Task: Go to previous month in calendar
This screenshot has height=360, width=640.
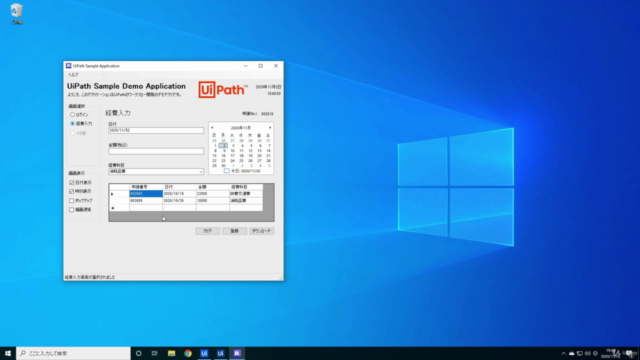Action: click(x=212, y=128)
